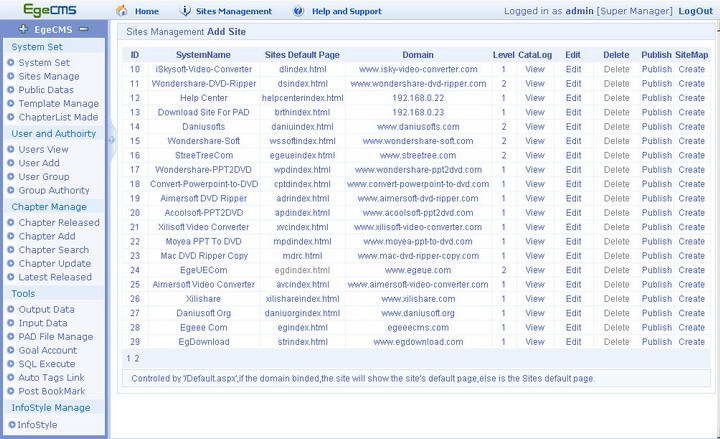
Task: Click domain www.daniusofts.com
Action: [418, 127]
